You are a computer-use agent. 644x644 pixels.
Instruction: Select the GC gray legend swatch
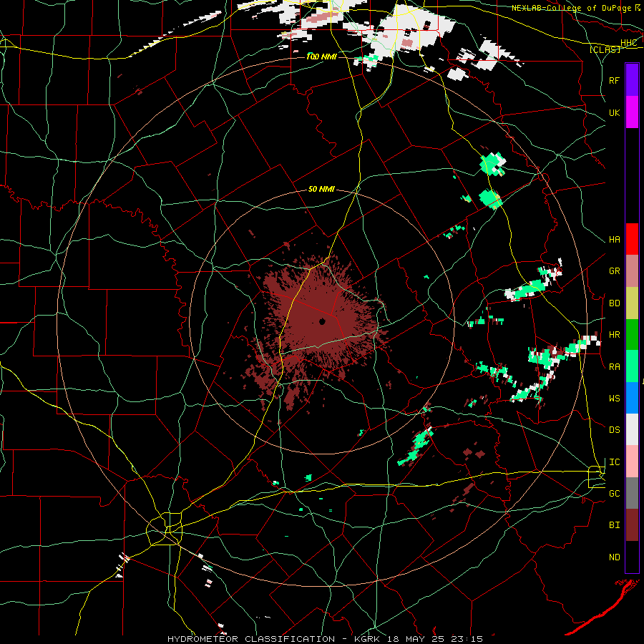(632, 493)
